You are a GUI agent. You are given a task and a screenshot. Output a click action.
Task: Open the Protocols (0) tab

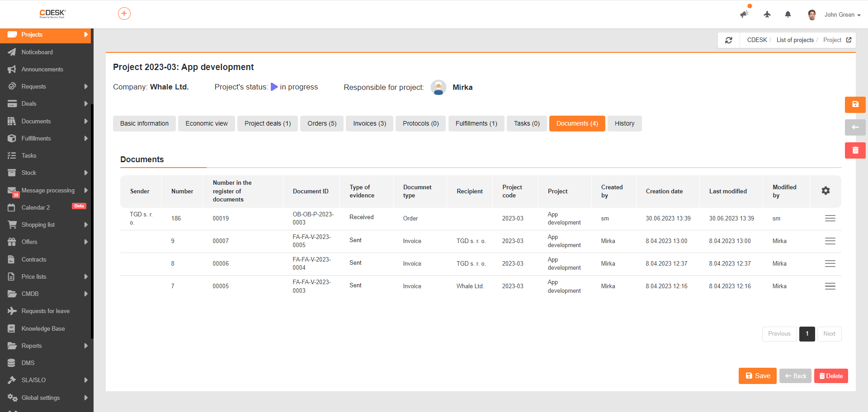click(421, 123)
